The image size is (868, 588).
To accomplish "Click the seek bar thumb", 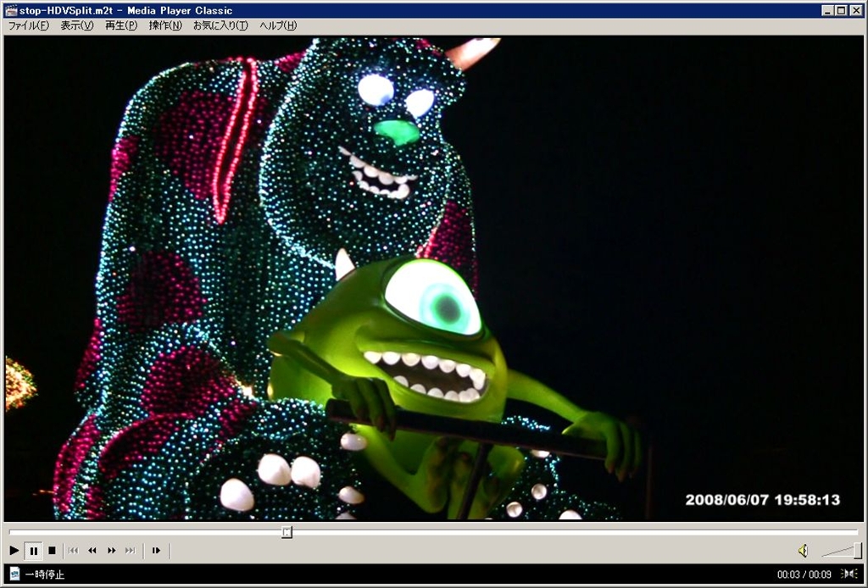I will [x=287, y=532].
